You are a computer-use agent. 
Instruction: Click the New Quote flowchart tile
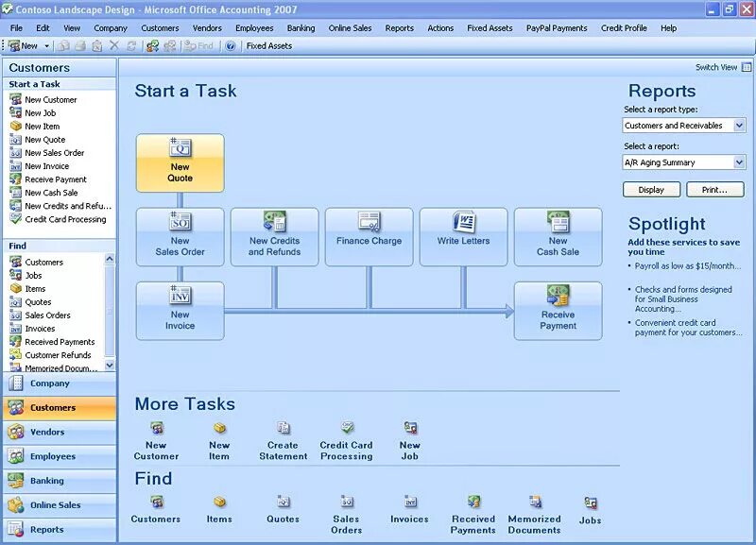pos(180,162)
